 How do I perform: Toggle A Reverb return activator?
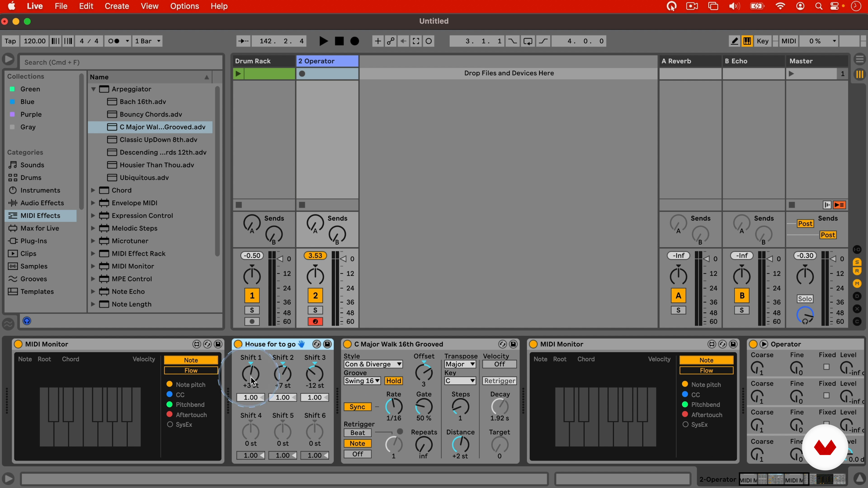(678, 295)
